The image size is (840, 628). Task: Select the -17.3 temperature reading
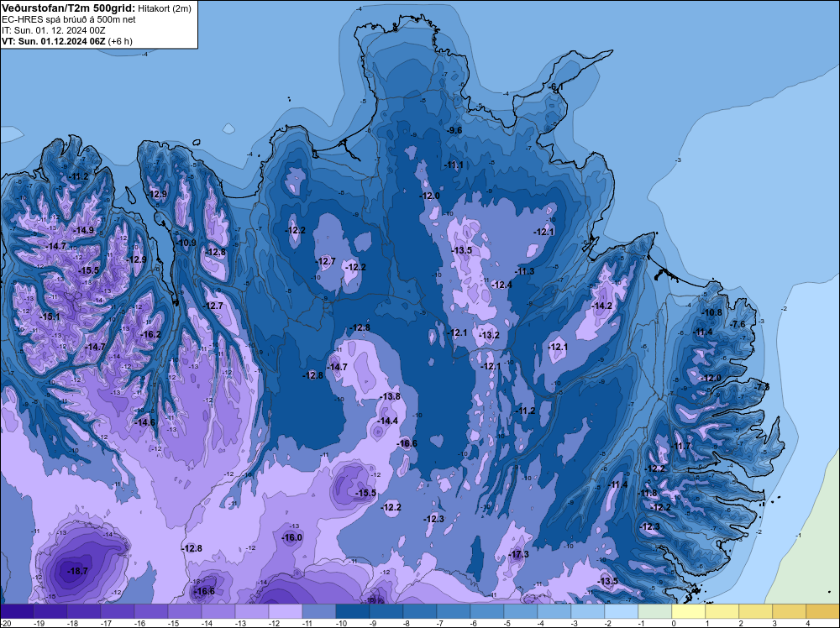pos(518,554)
